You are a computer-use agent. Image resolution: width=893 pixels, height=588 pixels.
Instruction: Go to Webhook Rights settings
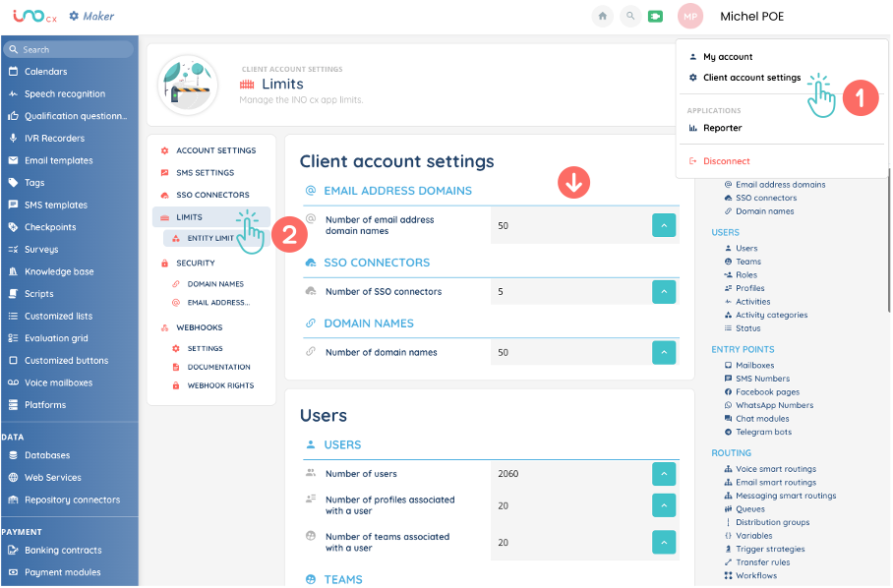tap(220, 385)
